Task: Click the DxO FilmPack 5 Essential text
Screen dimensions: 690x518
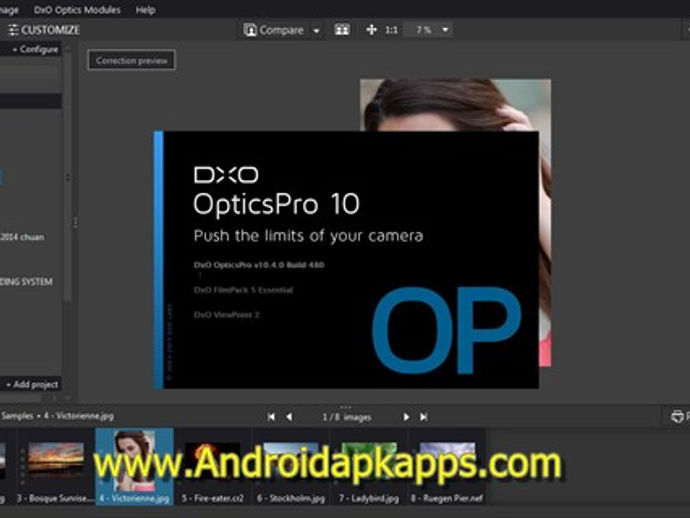Action: click(x=243, y=290)
